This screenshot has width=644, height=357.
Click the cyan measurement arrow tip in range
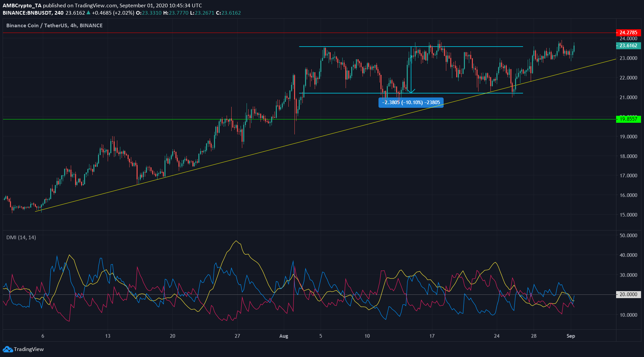(411, 91)
